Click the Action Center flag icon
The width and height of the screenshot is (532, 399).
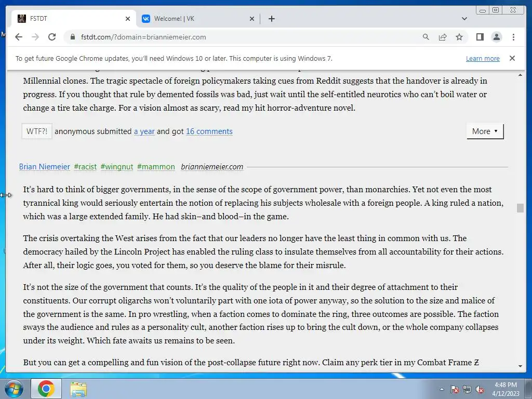(454, 389)
